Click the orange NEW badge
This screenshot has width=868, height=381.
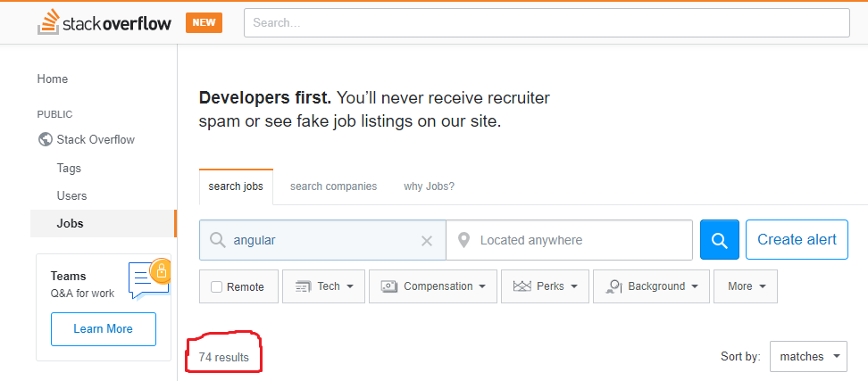(x=204, y=22)
